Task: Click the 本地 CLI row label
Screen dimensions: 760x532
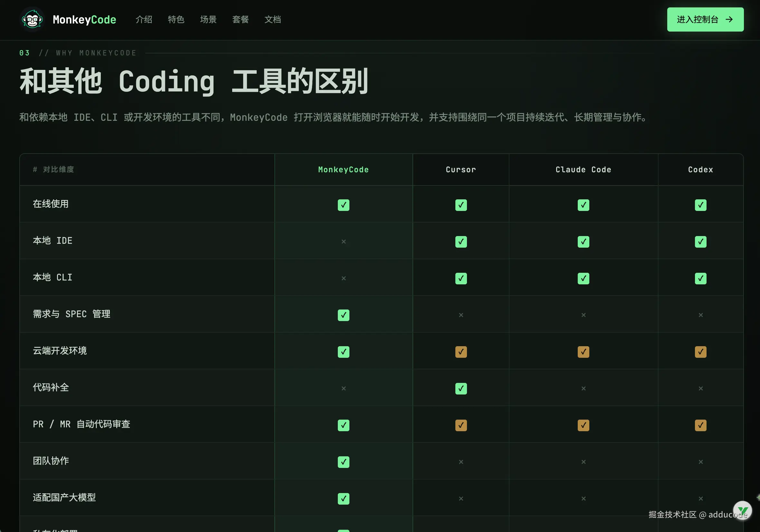Action: click(x=52, y=277)
